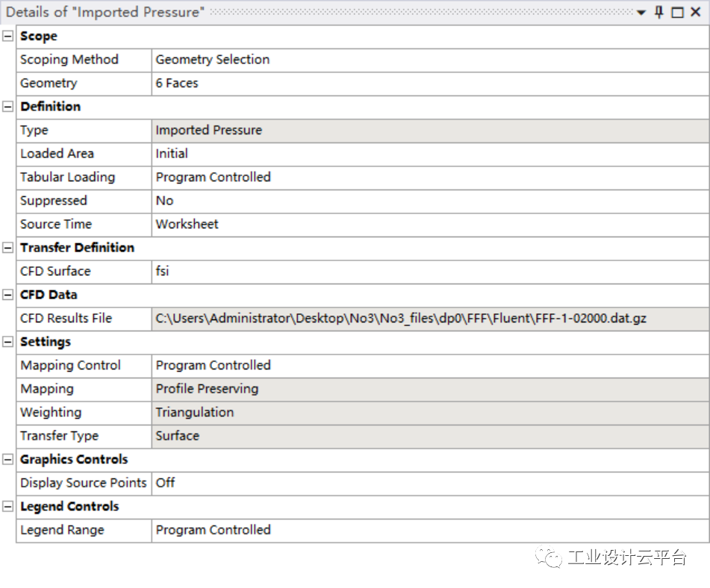Collapse the Definition section
Viewport: 710px width, 588px height.
click(x=7, y=107)
